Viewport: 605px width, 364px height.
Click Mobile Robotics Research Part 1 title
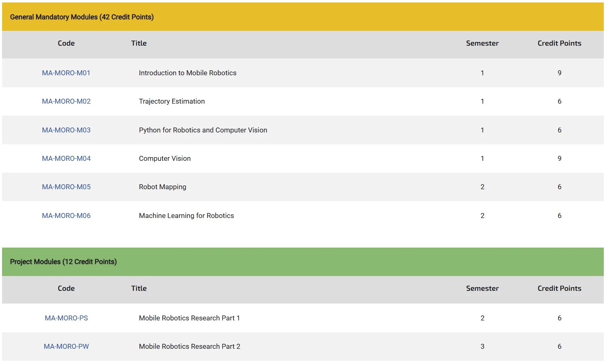189,318
